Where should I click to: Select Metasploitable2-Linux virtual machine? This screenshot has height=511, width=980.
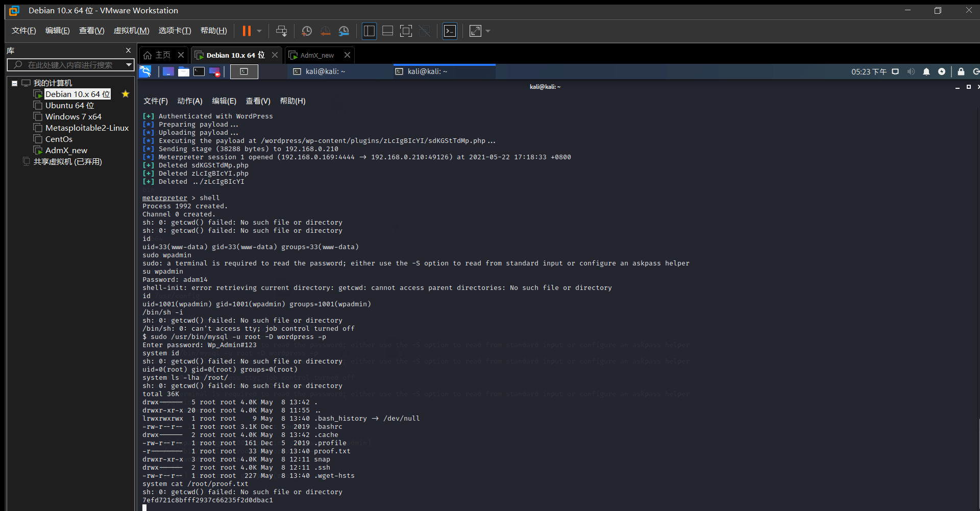pos(87,128)
